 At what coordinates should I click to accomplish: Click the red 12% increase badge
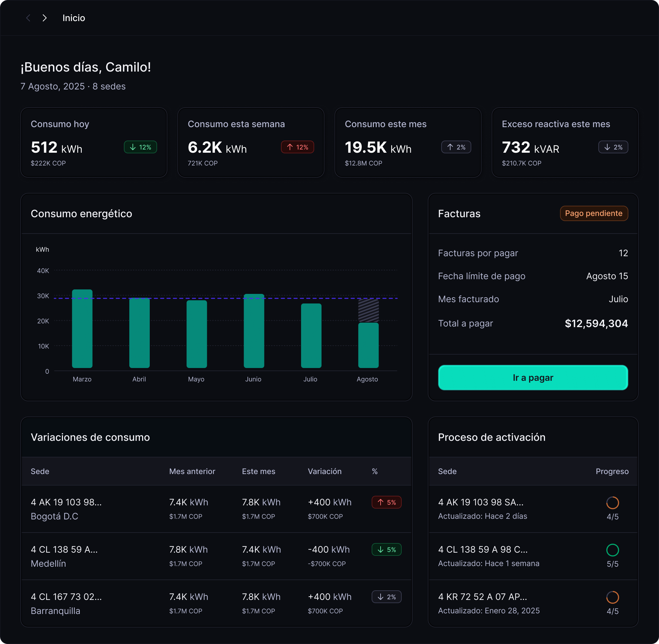point(297,147)
